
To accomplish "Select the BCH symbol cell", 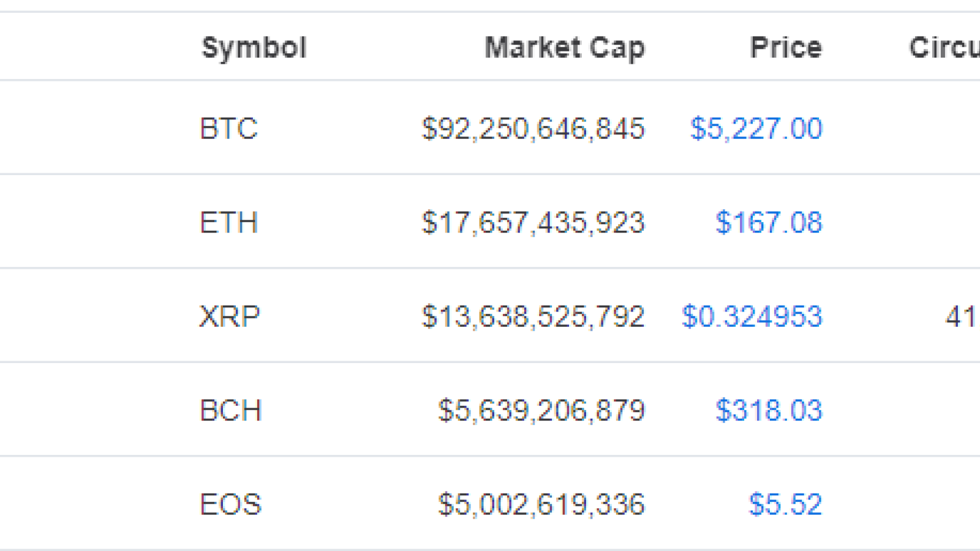I will (231, 410).
